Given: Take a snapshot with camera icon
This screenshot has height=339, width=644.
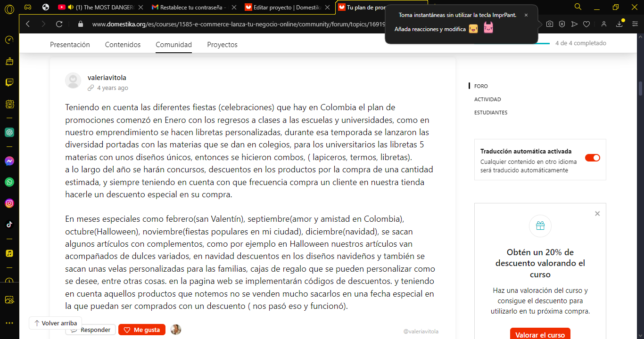Looking at the screenshot, I should click(550, 24).
